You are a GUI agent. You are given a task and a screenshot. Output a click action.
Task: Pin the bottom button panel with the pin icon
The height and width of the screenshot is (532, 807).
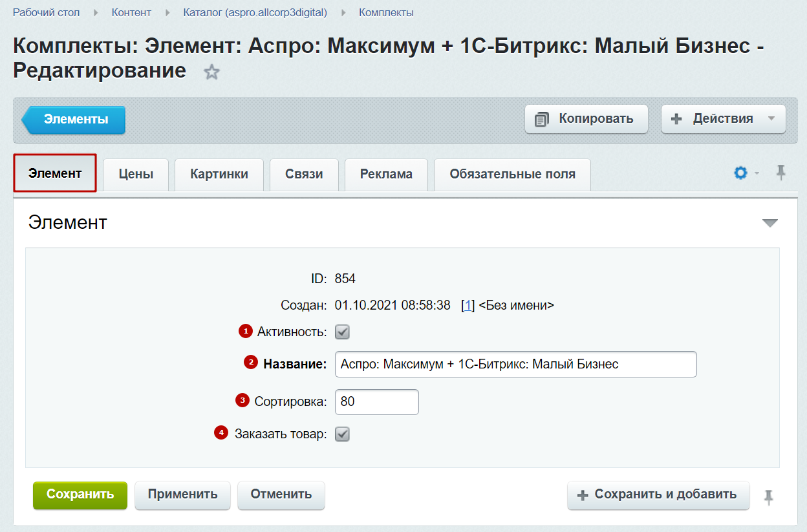point(768,497)
